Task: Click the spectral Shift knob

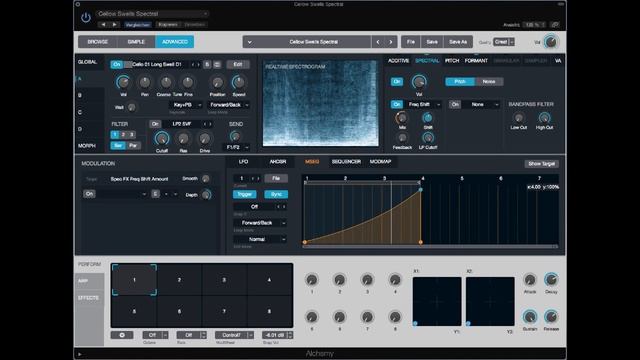Action: pos(427,118)
